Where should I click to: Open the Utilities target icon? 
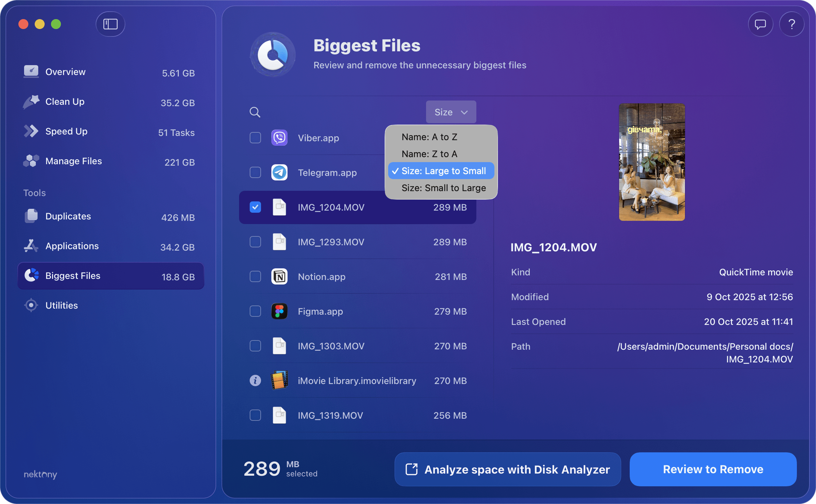coord(31,305)
